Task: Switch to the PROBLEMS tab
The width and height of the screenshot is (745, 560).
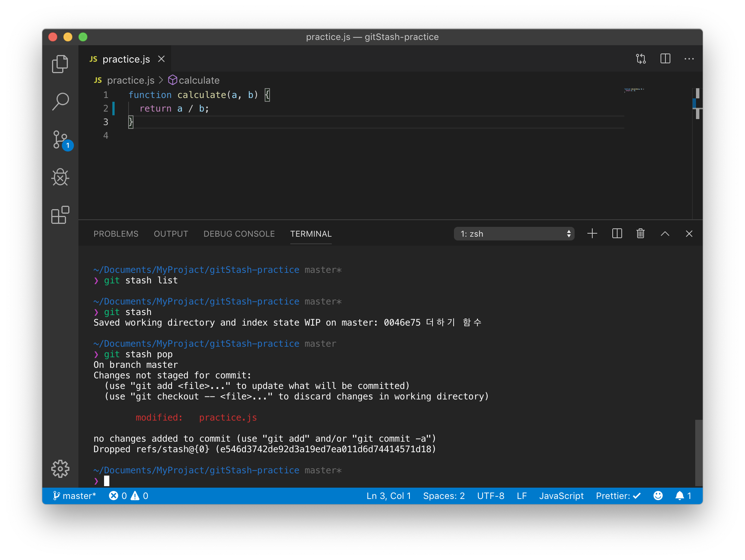Action: pyautogui.click(x=116, y=234)
